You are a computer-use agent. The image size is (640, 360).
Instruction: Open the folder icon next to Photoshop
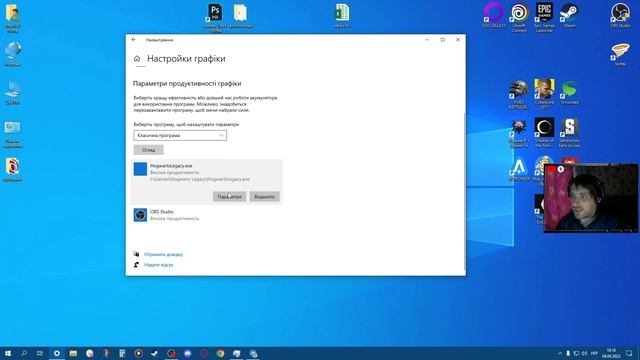pyautogui.click(x=240, y=16)
